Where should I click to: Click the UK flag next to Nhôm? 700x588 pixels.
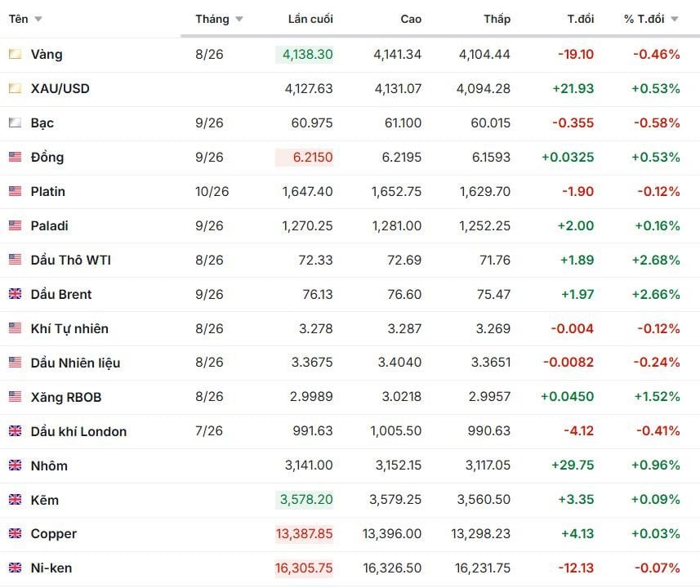[16, 465]
